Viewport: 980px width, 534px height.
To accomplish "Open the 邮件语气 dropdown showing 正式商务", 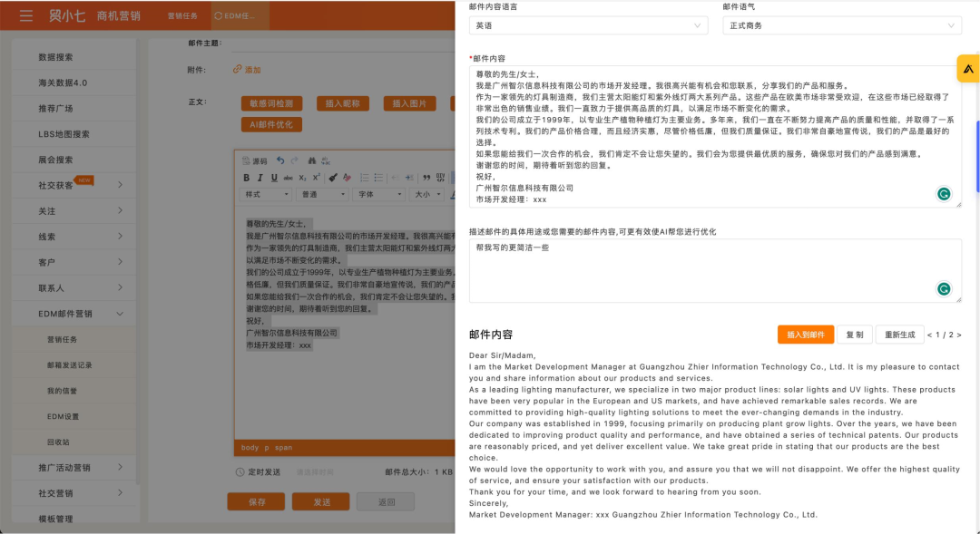I will point(842,25).
